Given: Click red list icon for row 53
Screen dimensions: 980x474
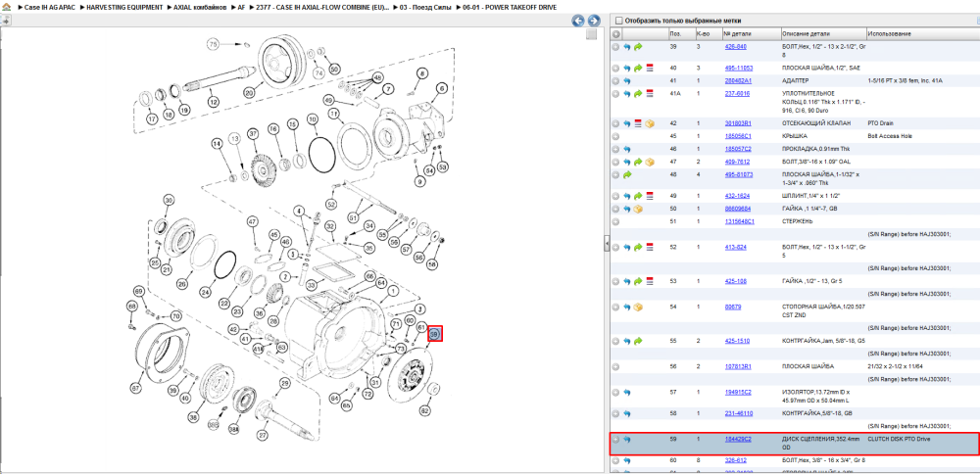Looking at the screenshot, I should tap(649, 281).
